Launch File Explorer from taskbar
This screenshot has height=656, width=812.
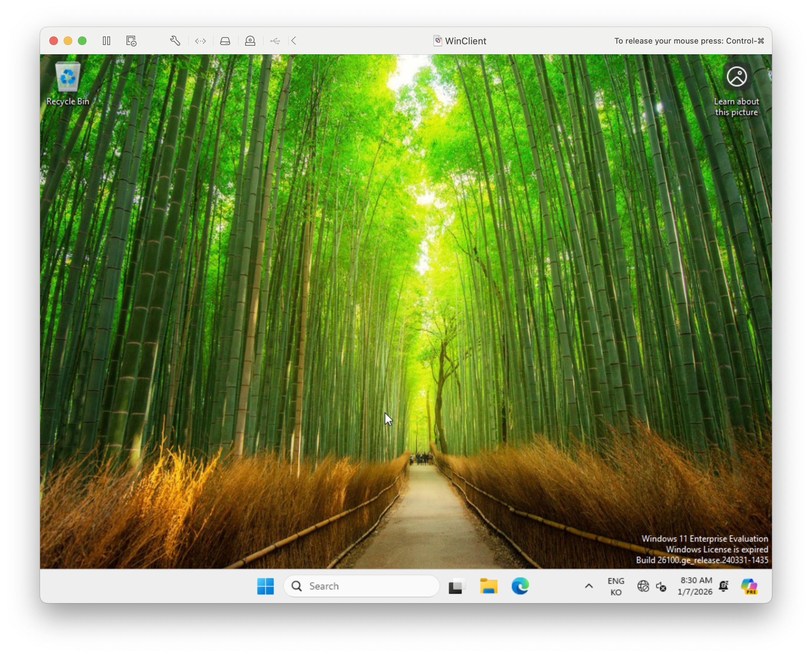pyautogui.click(x=489, y=586)
